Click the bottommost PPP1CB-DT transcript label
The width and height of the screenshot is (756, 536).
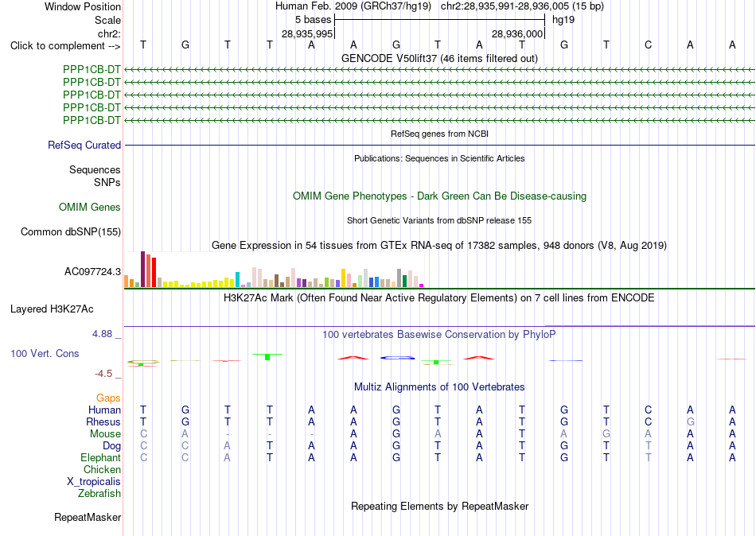point(92,121)
